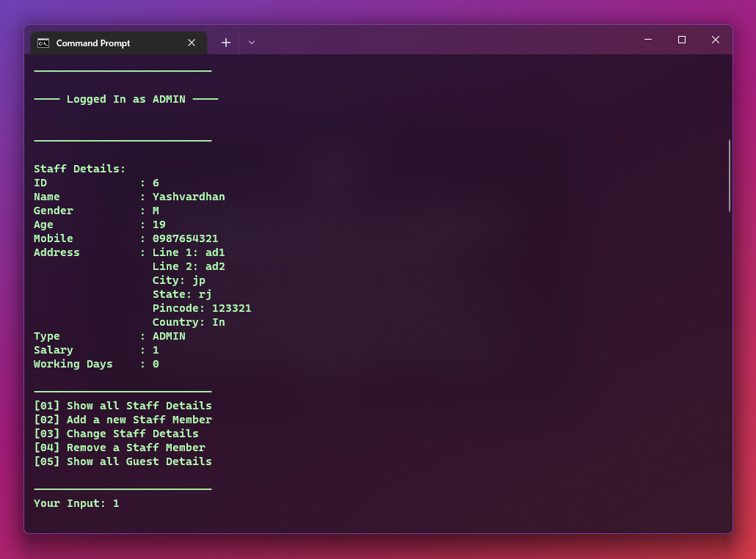This screenshot has width=756, height=559.
Task: Click option [03] Change Staff Details
Action: [116, 433]
